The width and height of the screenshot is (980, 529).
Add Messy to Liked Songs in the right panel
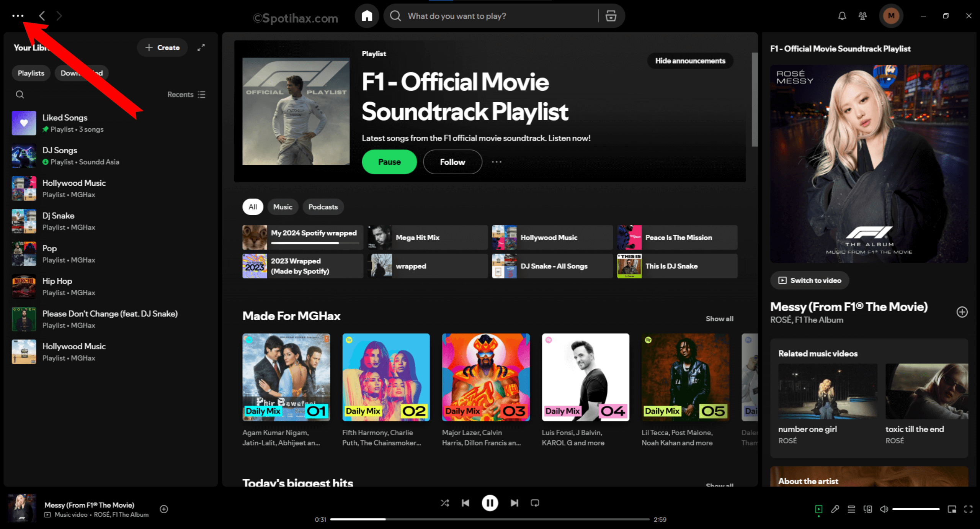[x=962, y=312]
